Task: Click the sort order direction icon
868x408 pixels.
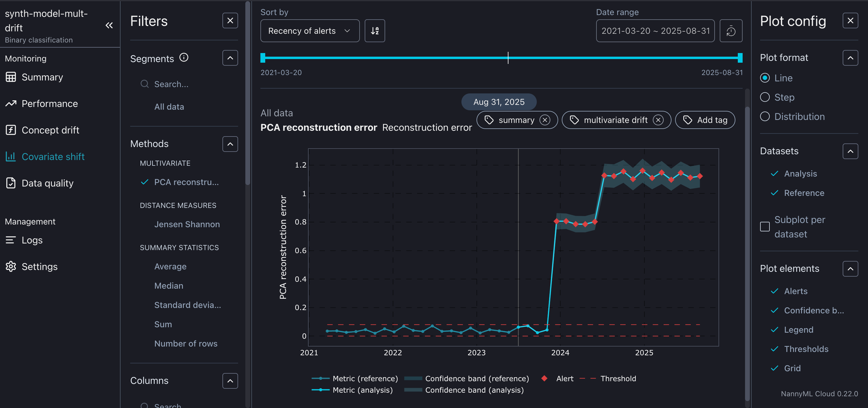Action: [x=375, y=31]
